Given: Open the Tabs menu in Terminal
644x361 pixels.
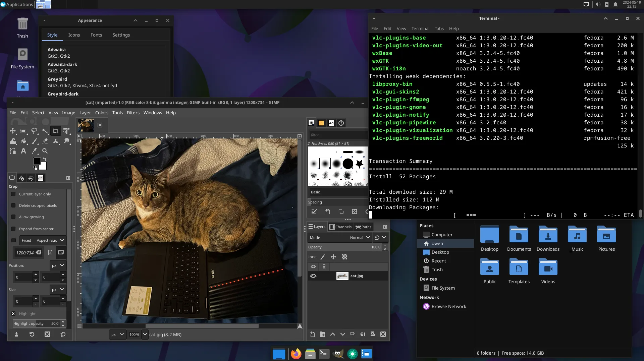Looking at the screenshot, I should pos(439,28).
